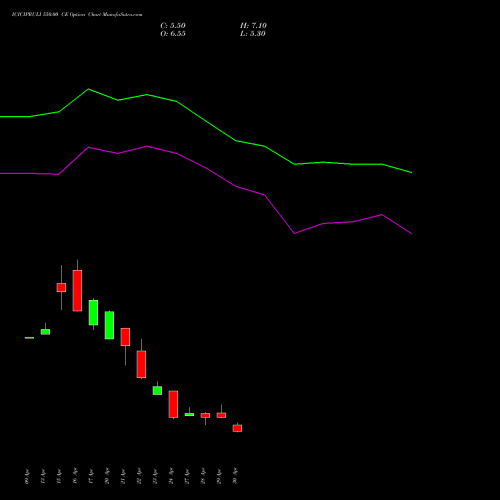Click the "21 Apr" date axis label
This screenshot has width=500, height=500.
123,477
